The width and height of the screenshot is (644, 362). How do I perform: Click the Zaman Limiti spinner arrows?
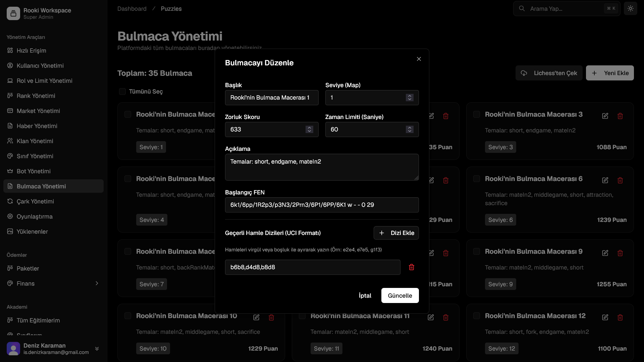point(410,129)
